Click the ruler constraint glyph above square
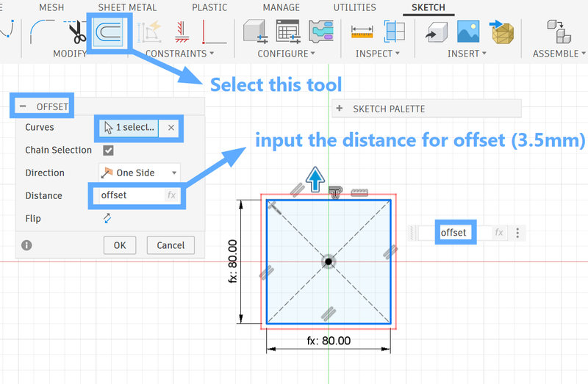Viewport: 588px width, 384px height. tap(359, 192)
